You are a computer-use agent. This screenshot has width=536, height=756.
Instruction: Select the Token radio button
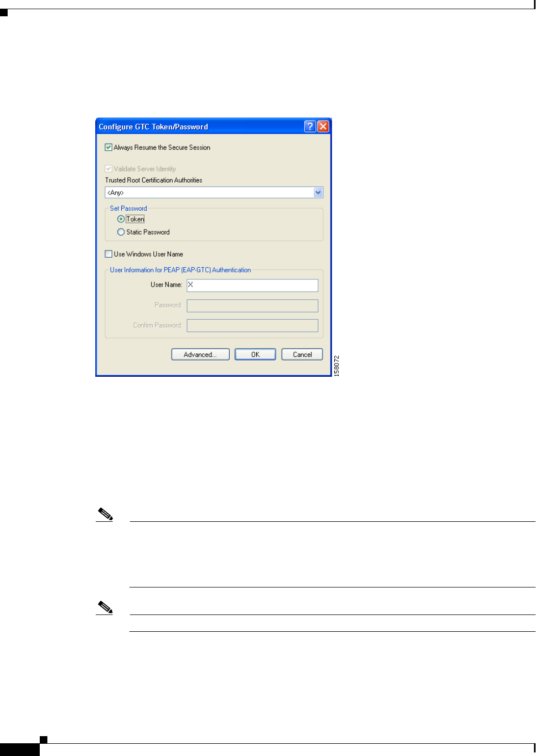[121, 219]
